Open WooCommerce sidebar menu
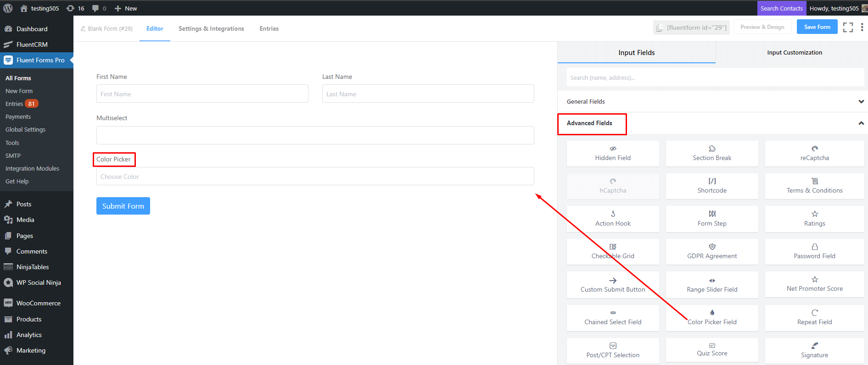Viewport: 868px width, 365px height. tap(37, 303)
